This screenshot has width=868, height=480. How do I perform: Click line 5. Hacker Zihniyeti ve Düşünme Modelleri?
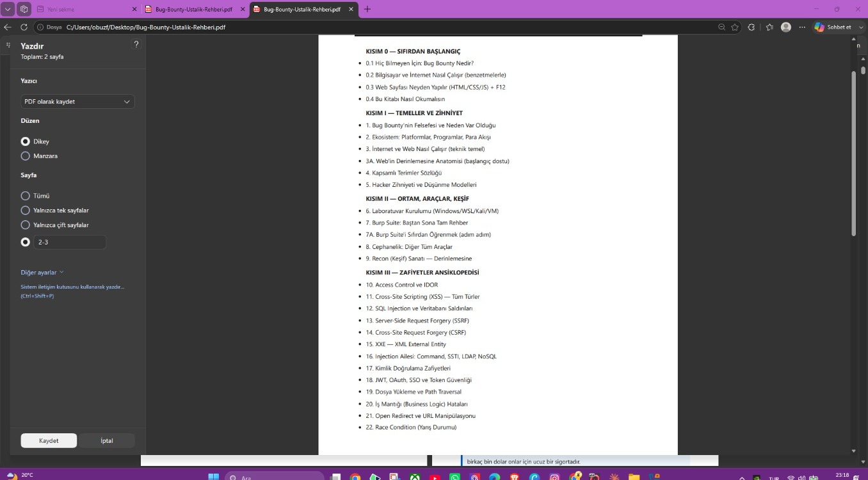coord(421,185)
